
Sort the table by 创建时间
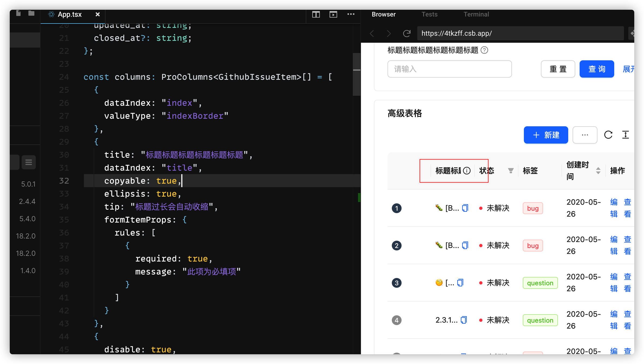point(598,171)
